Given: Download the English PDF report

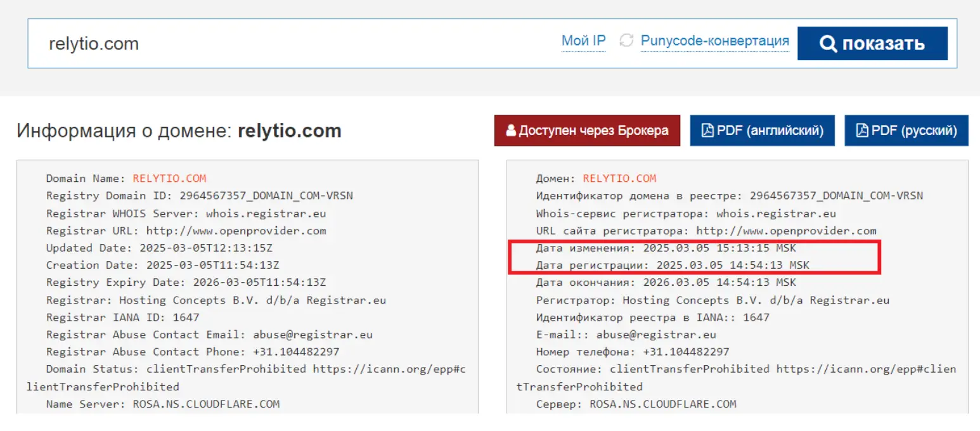Looking at the screenshot, I should click(x=762, y=129).
